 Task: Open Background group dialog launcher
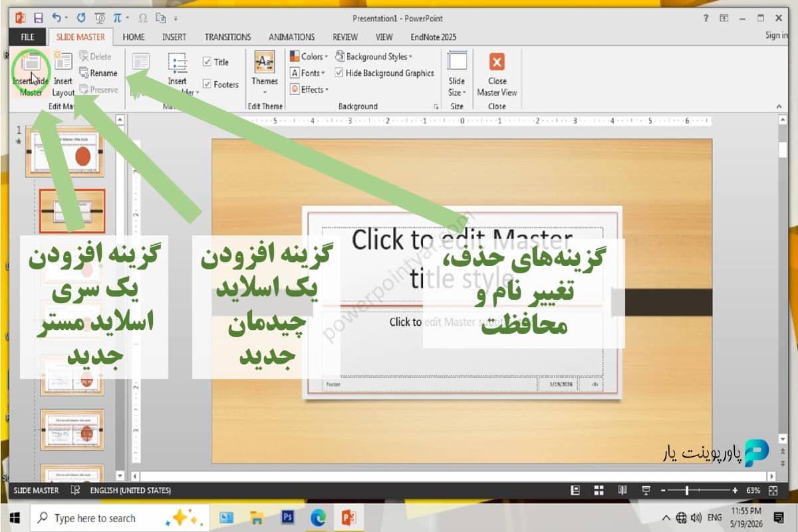coord(436,106)
